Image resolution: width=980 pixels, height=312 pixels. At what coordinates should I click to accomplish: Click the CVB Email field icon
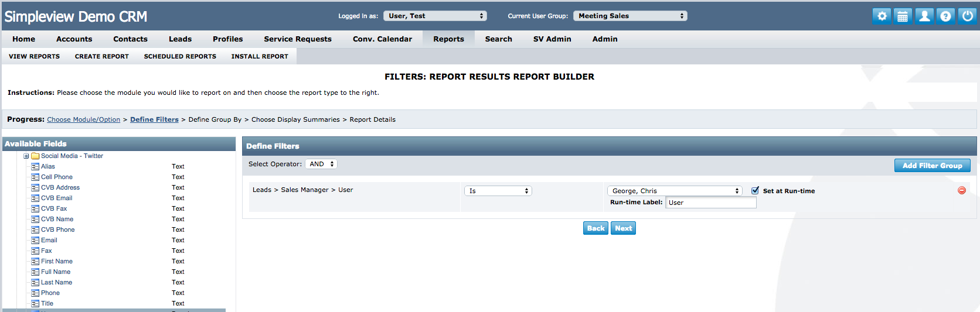tap(35, 198)
